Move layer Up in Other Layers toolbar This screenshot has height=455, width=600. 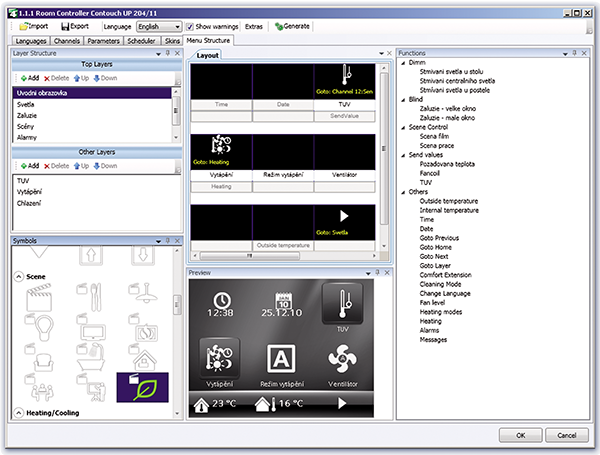(x=81, y=166)
